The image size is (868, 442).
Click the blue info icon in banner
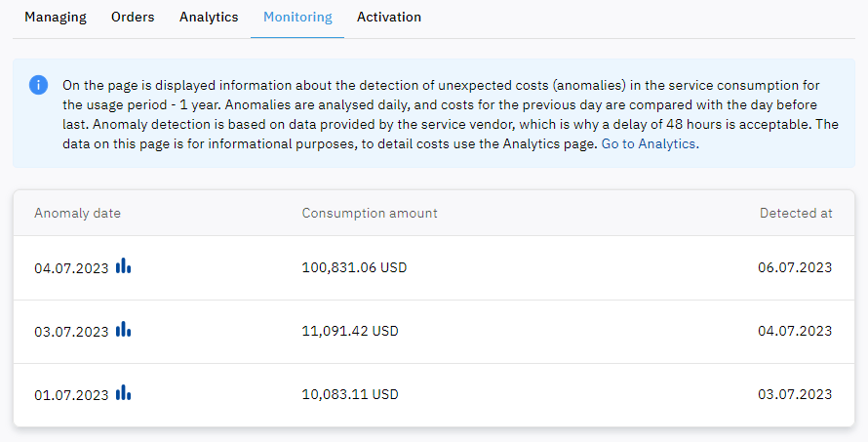point(38,85)
